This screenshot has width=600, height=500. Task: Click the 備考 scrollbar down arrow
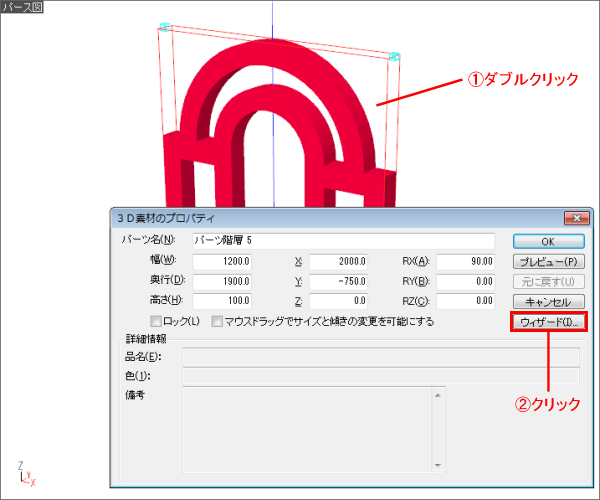[437, 465]
